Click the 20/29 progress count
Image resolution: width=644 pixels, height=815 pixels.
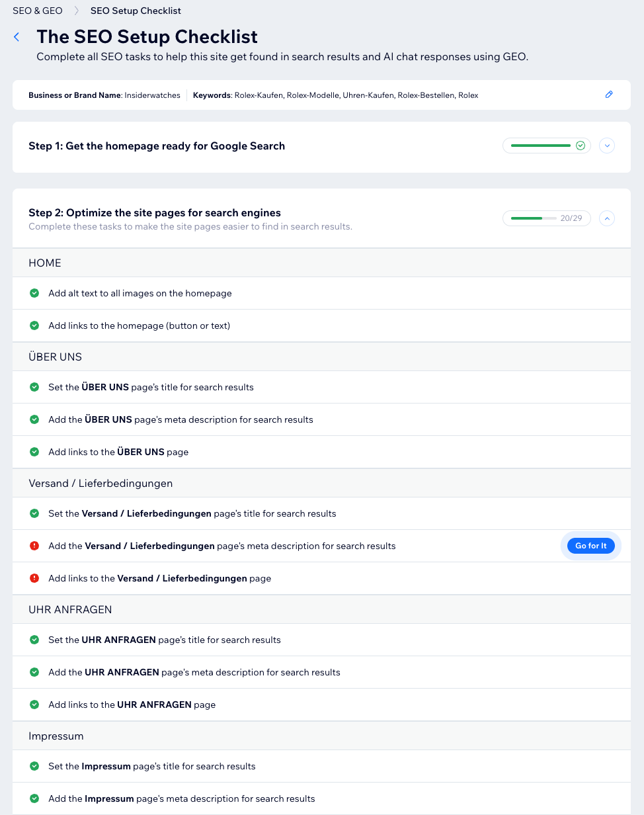571,218
